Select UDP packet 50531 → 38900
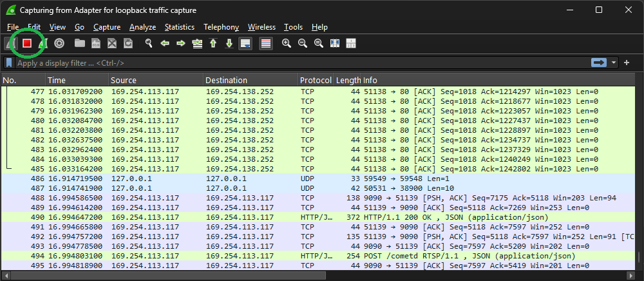Image resolution: width=644 pixels, height=281 pixels. (x=318, y=188)
